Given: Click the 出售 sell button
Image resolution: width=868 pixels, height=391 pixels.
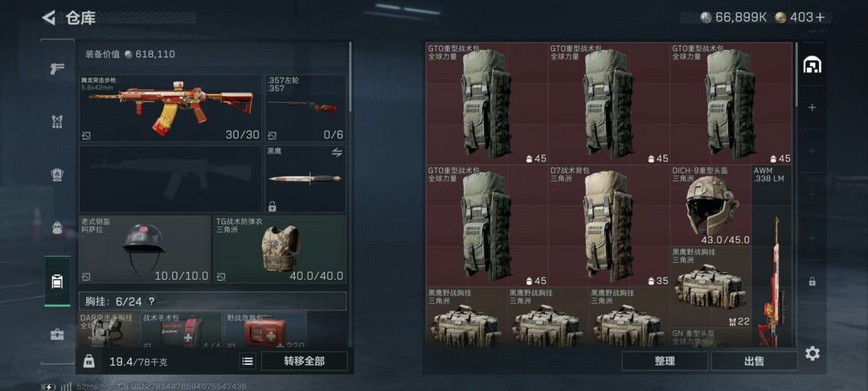Looking at the screenshot, I should point(754,361).
